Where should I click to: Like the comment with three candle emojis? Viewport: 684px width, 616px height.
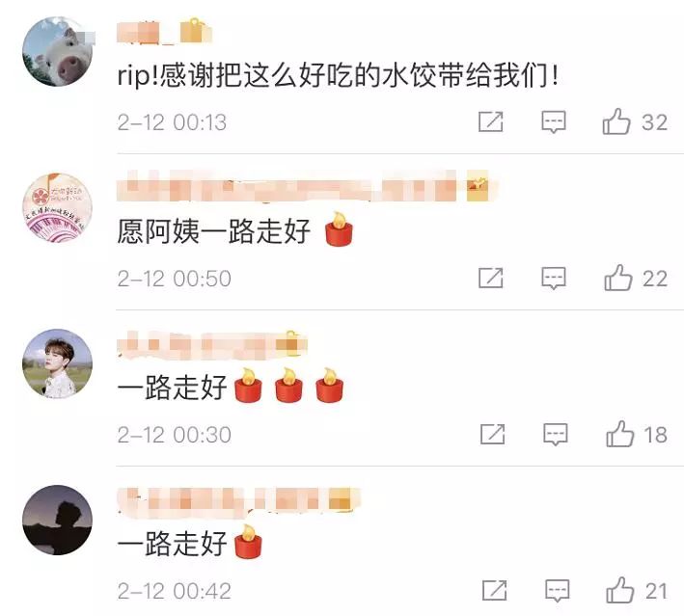click(x=620, y=434)
